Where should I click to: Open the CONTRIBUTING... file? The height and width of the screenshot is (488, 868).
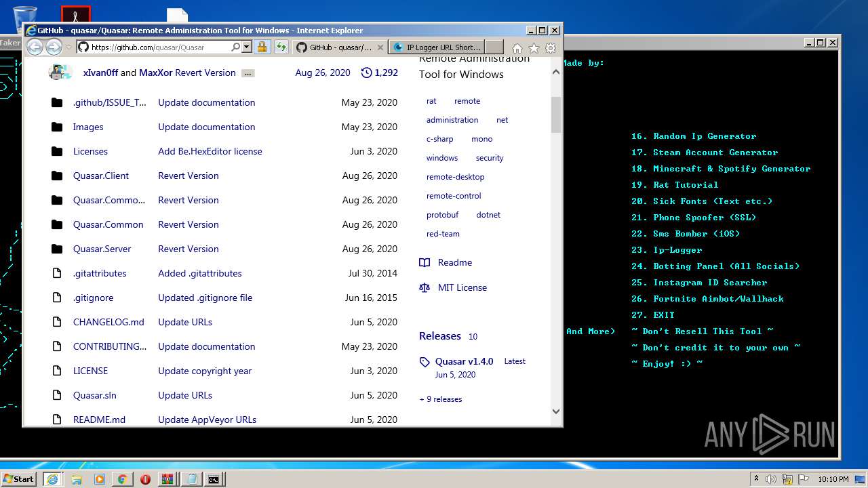pyautogui.click(x=109, y=346)
